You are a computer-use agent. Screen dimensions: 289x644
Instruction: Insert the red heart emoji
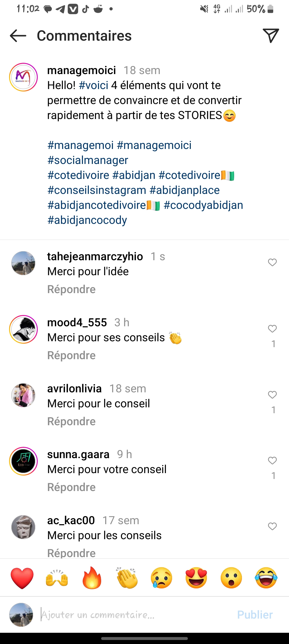22,578
